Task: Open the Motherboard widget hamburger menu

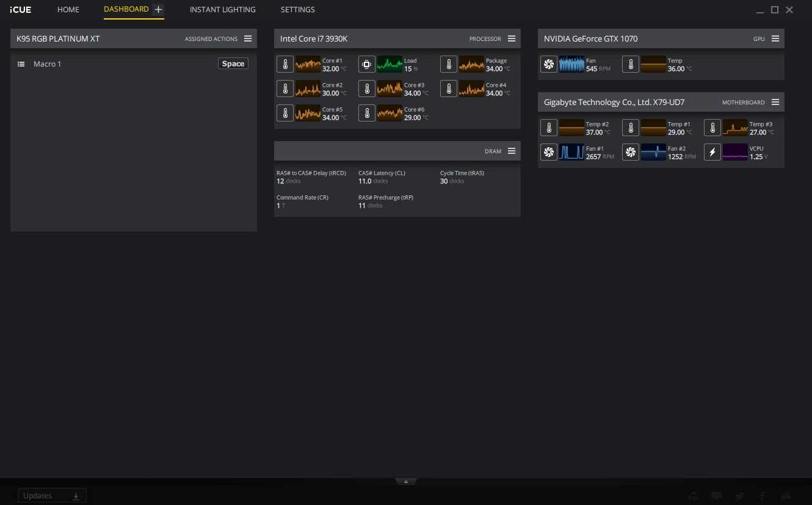Action: click(x=775, y=102)
